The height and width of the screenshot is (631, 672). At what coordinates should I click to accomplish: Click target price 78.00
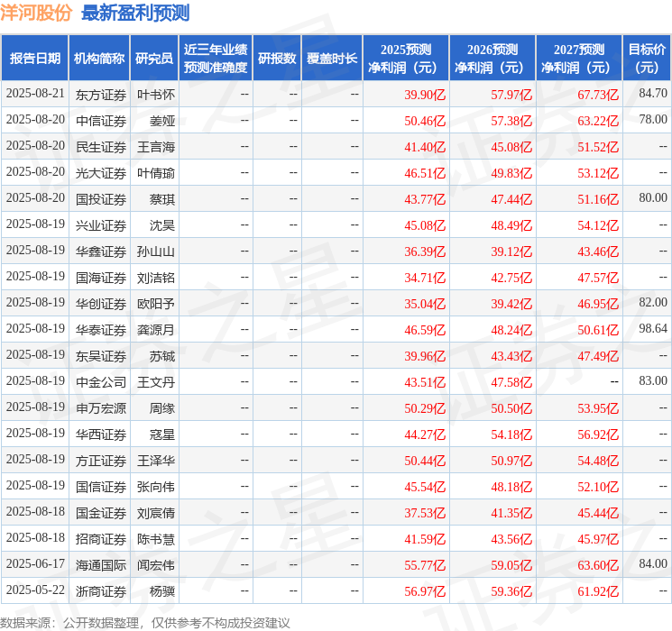653,119
